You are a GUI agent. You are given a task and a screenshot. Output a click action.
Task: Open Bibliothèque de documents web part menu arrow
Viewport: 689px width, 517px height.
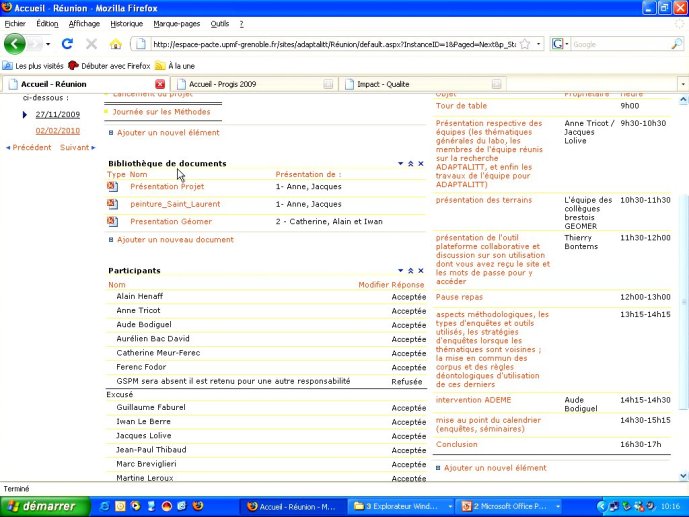(x=400, y=163)
